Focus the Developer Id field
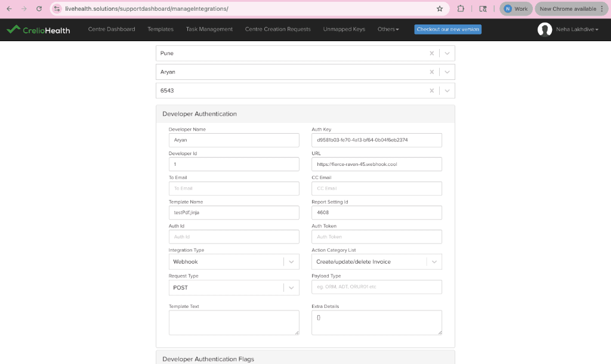Screen dimensions: 611x364 (x=234, y=164)
